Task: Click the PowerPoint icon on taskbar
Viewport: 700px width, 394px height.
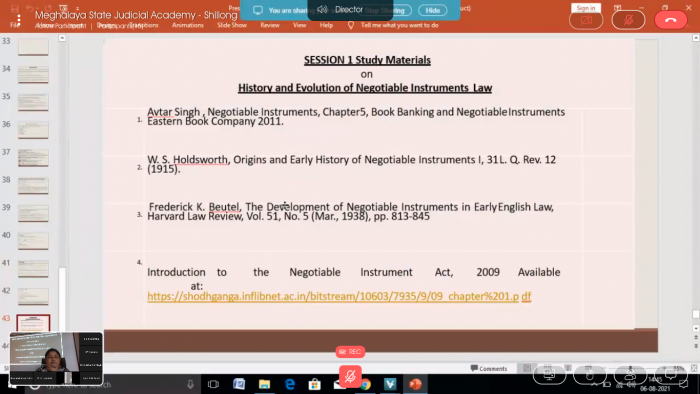Action: pyautogui.click(x=416, y=384)
